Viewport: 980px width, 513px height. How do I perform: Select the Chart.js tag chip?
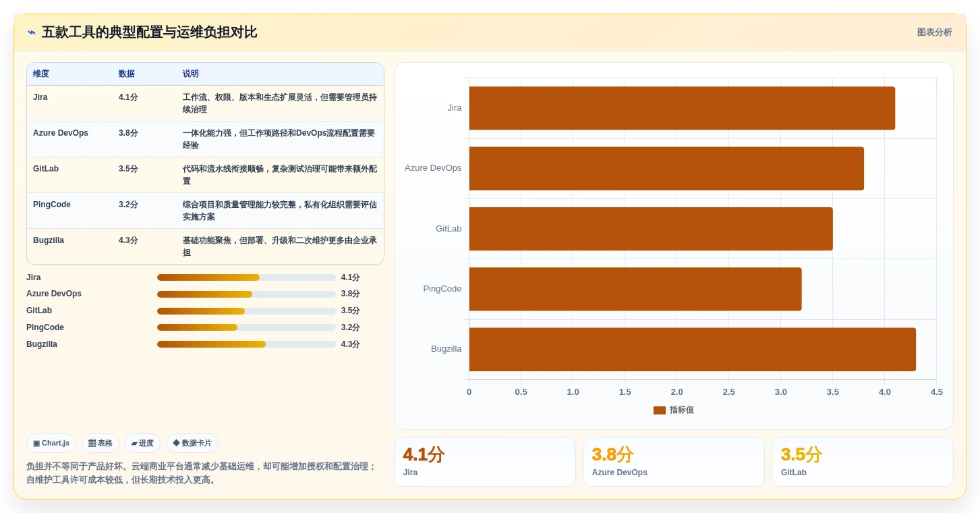pyautogui.click(x=51, y=443)
